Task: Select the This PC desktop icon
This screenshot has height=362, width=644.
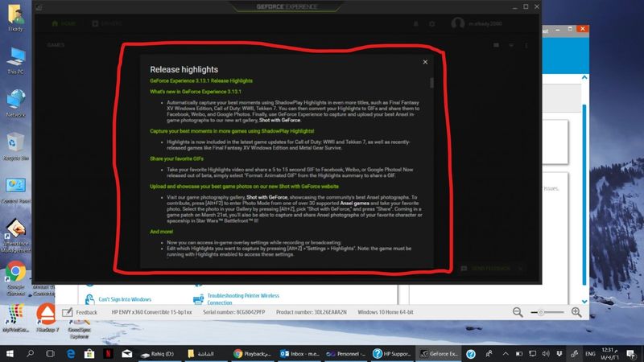Action: click(15, 61)
